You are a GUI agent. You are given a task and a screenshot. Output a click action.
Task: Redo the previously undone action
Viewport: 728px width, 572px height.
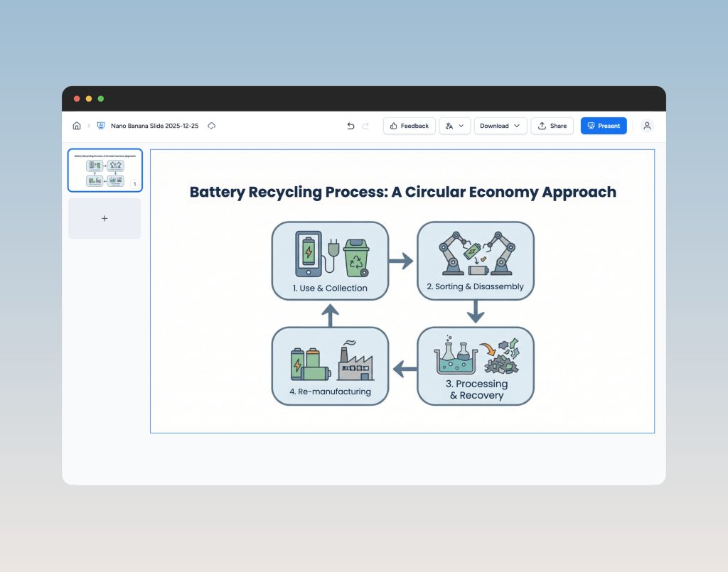click(365, 126)
